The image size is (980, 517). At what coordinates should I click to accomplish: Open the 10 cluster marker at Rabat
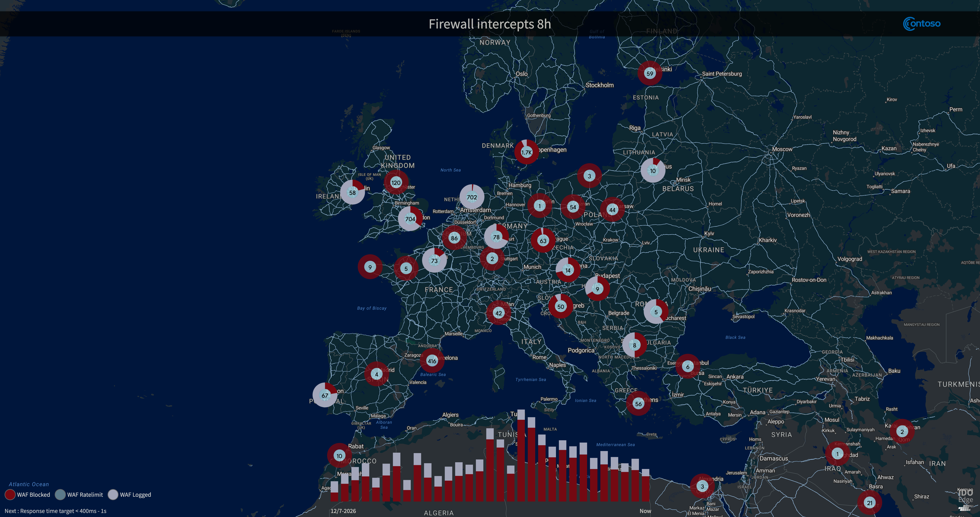pyautogui.click(x=339, y=456)
